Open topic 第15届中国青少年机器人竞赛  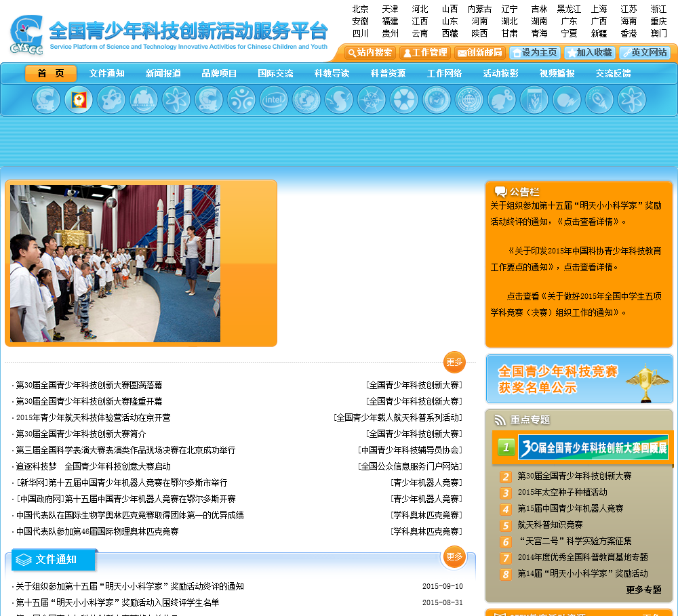click(x=570, y=508)
